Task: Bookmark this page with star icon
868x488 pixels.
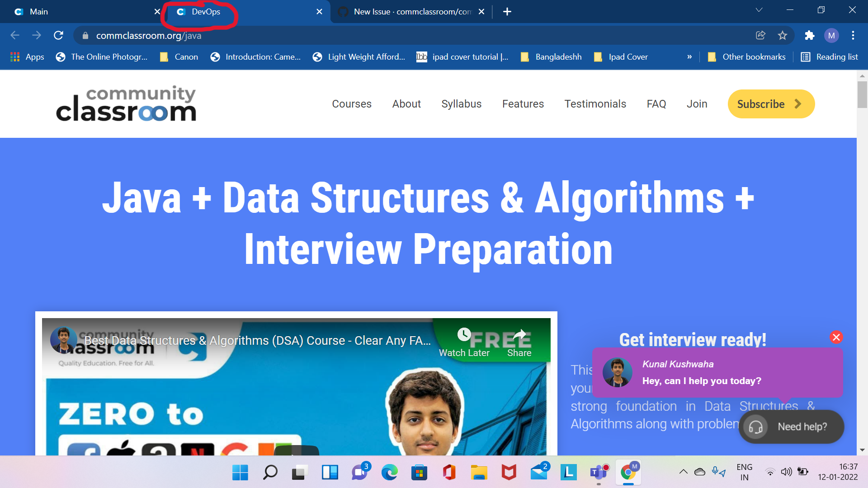Action: [x=783, y=35]
